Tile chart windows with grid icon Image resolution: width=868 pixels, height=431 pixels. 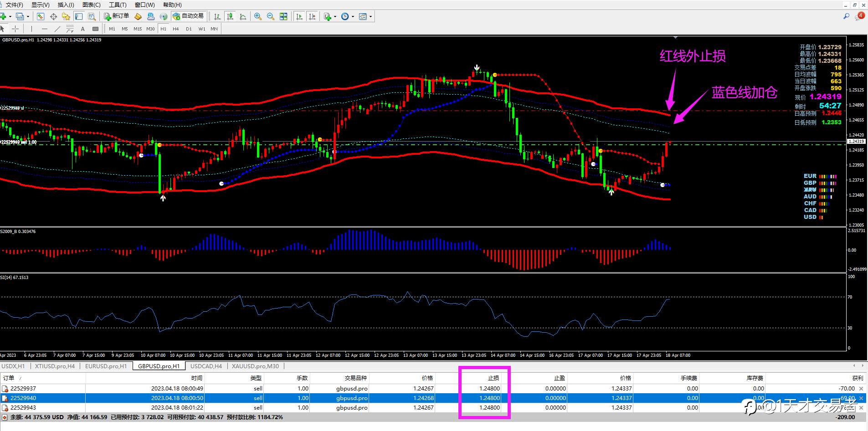coord(283,16)
